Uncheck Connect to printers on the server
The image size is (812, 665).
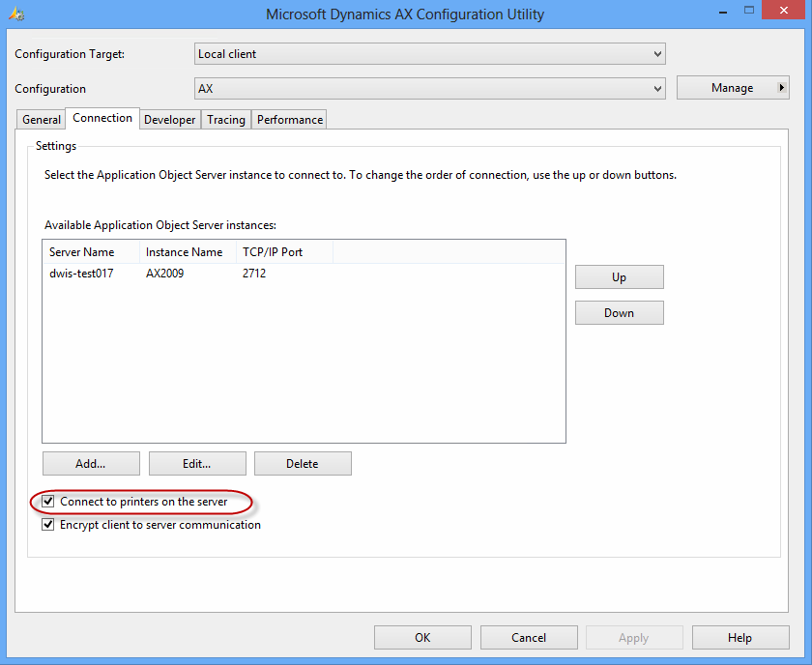tap(48, 502)
